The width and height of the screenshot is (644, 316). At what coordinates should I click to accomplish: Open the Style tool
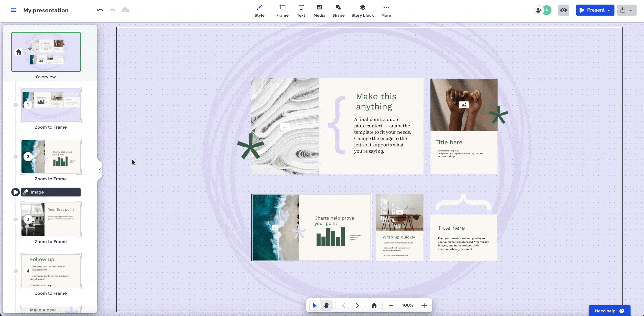coord(259,11)
